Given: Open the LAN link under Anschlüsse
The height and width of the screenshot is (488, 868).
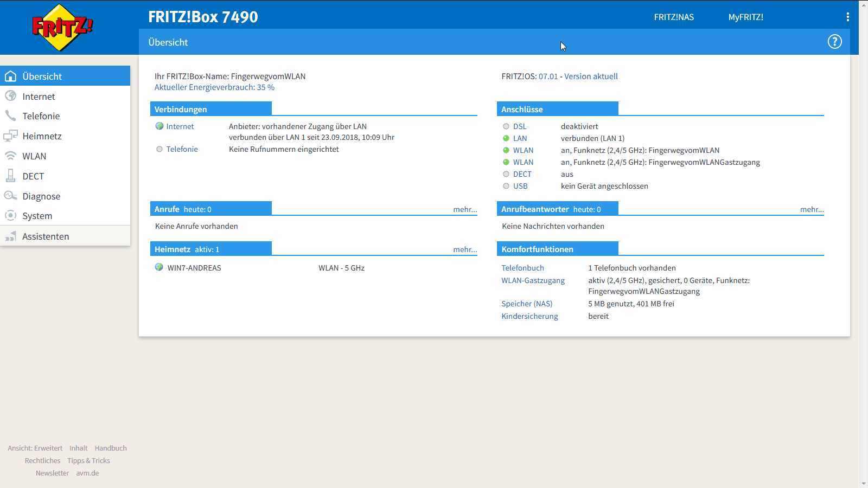Looking at the screenshot, I should [520, 138].
